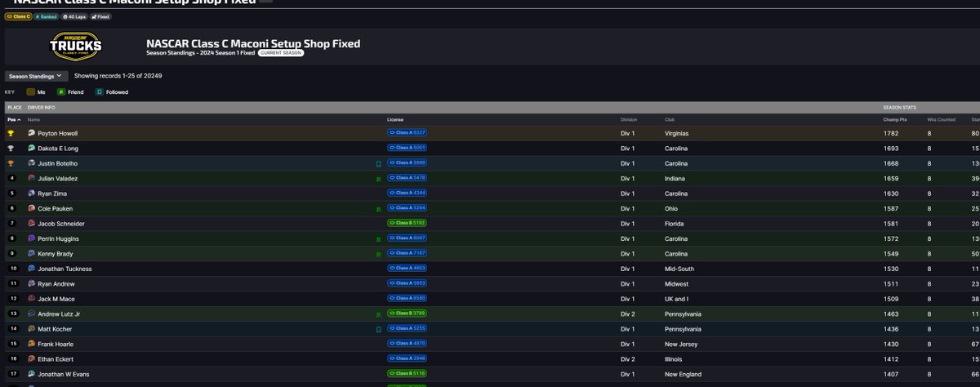The width and height of the screenshot is (980, 387).
Task: Sort by the Division column header
Action: pyautogui.click(x=628, y=119)
